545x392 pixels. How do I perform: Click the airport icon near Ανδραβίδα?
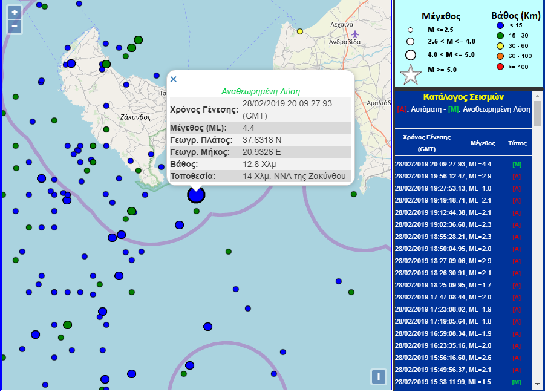pyautogui.click(x=354, y=33)
